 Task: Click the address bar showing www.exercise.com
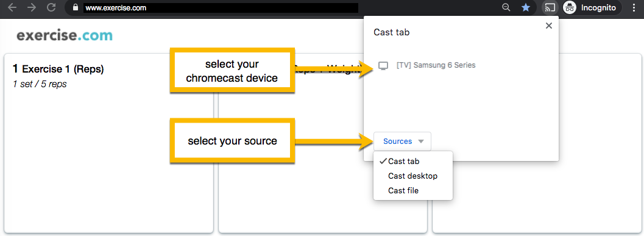221,8
